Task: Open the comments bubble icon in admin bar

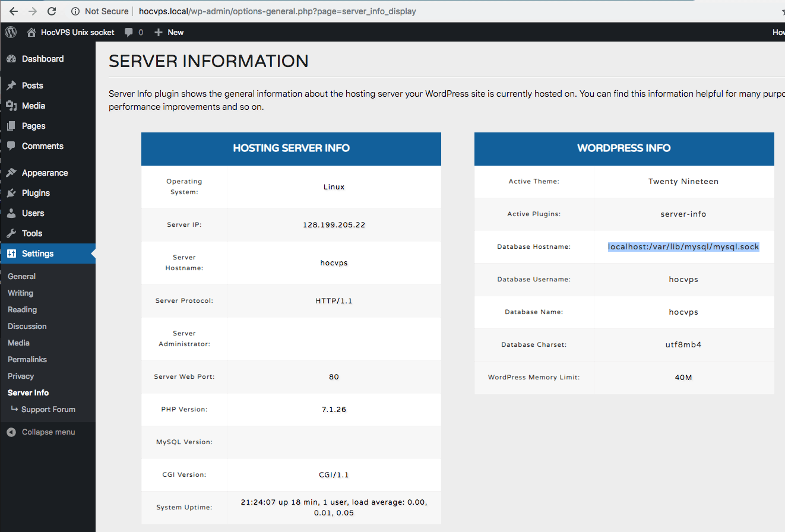Action: click(129, 33)
